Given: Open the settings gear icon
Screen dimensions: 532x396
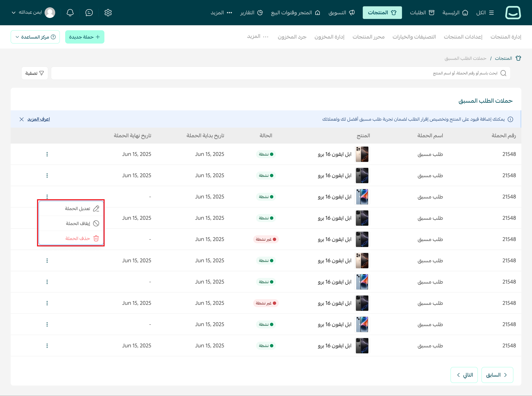Looking at the screenshot, I should point(108,13).
